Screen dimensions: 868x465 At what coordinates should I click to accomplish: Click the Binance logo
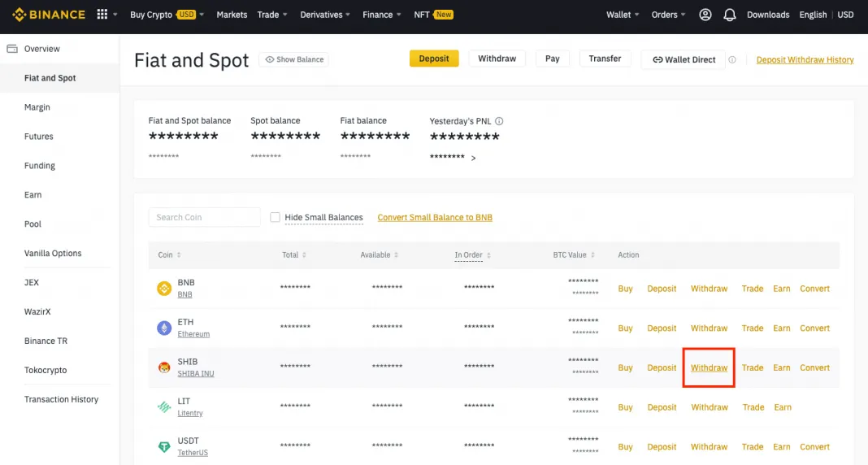click(49, 15)
